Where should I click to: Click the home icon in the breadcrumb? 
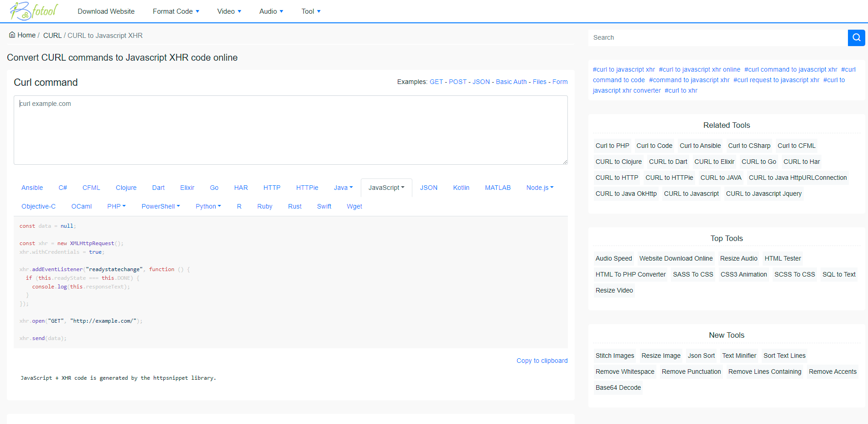point(12,34)
